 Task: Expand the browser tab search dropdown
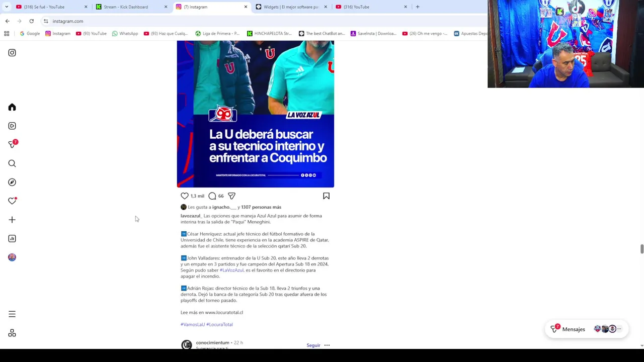point(7,7)
